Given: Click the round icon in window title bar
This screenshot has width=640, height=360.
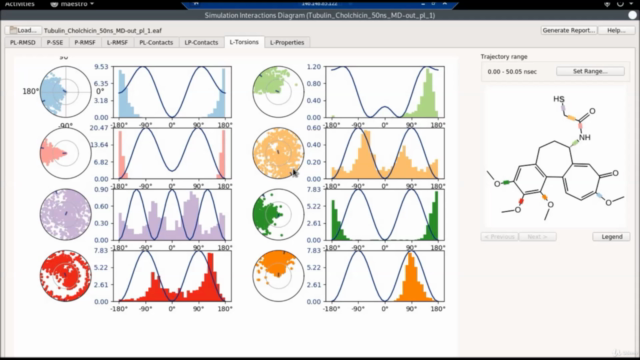Looking at the screenshot, I should [632, 15].
